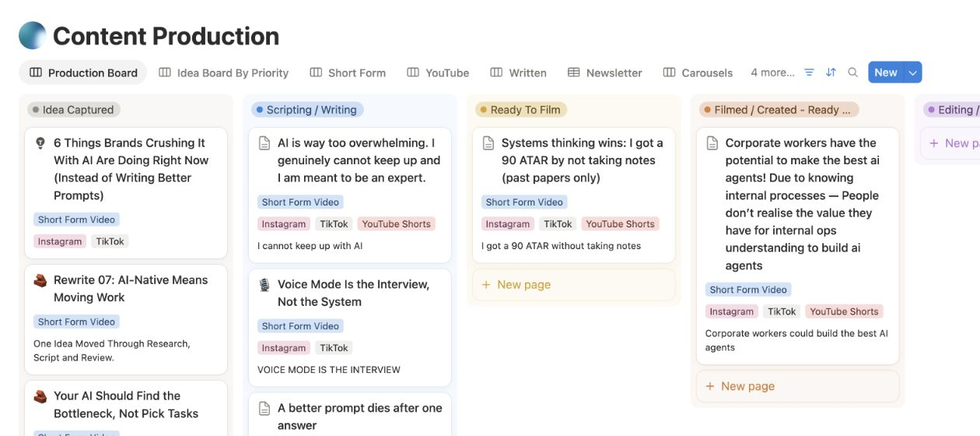Click the Ready To Film column header
The width and height of the screenshot is (980, 436).
[521, 110]
